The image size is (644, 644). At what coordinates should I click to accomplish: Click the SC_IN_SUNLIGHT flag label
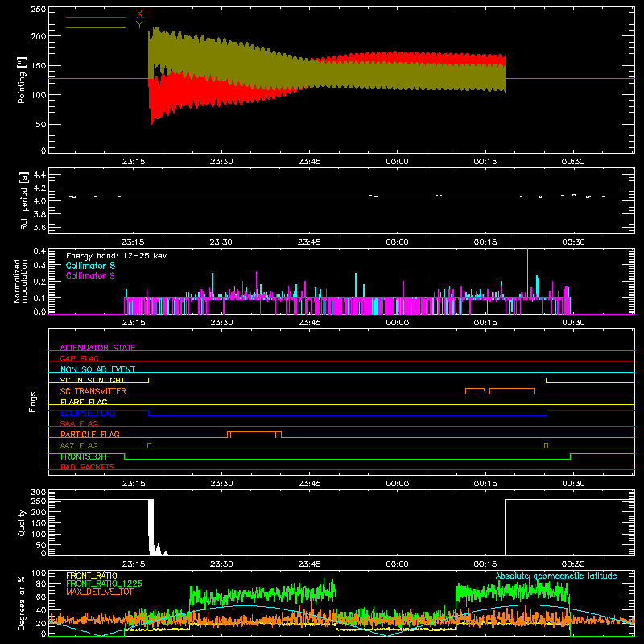pyautogui.click(x=93, y=380)
